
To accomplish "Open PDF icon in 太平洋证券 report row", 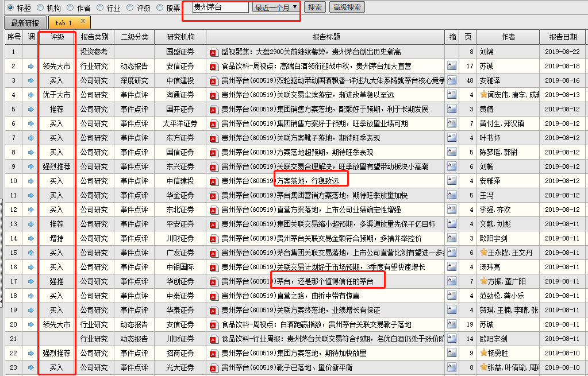I will pyautogui.click(x=214, y=124).
